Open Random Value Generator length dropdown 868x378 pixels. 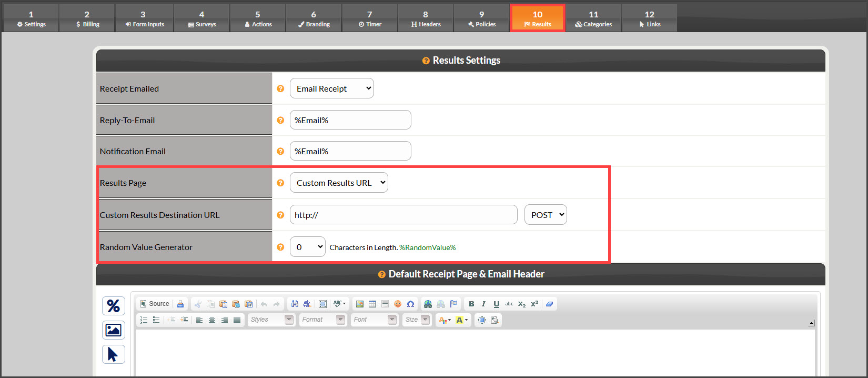[x=308, y=247]
